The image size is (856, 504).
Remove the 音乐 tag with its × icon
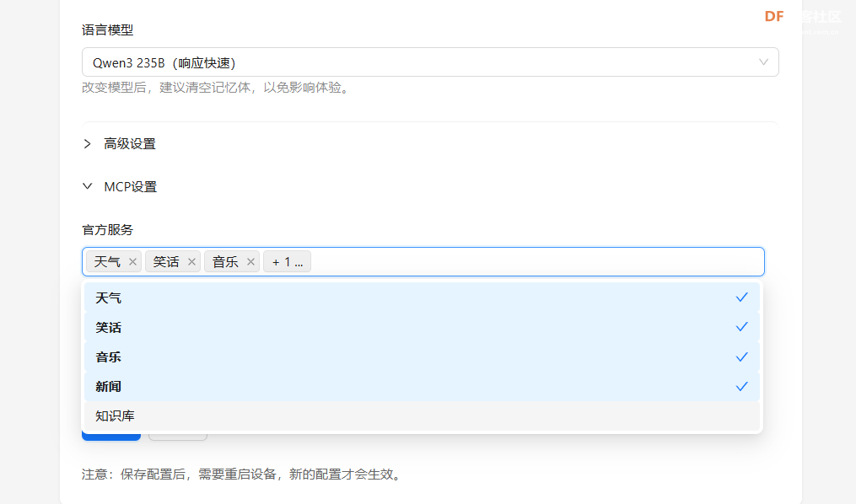point(250,261)
